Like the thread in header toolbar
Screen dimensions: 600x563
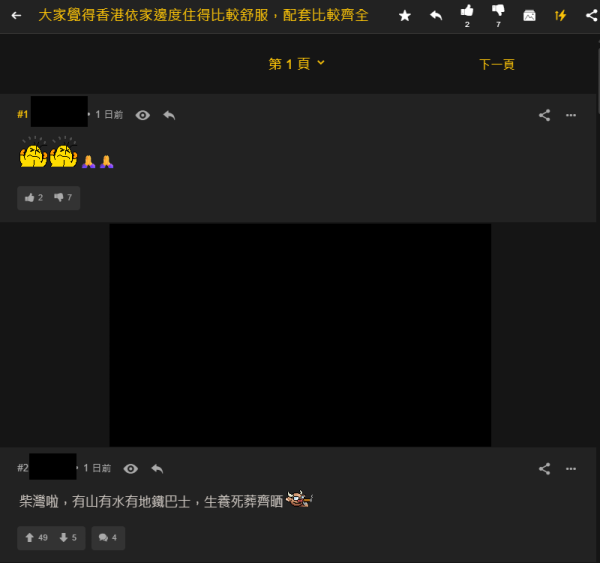pyautogui.click(x=467, y=12)
